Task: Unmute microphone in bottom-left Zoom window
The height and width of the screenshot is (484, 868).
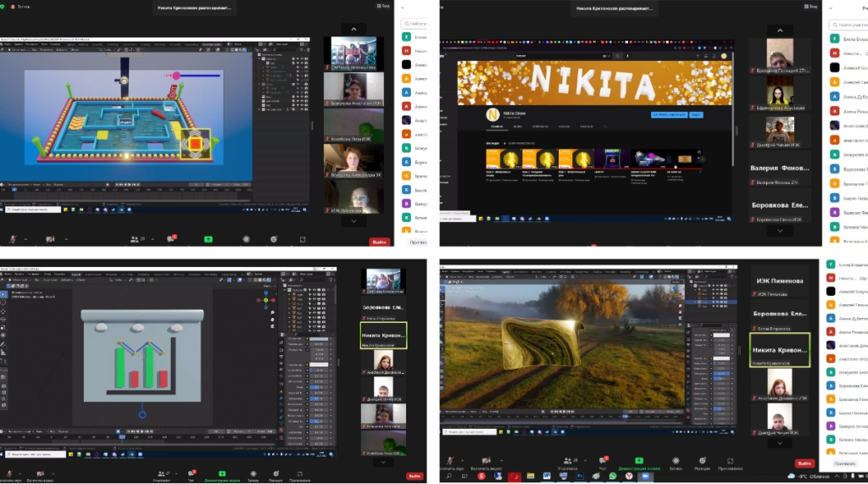Action: (9, 474)
